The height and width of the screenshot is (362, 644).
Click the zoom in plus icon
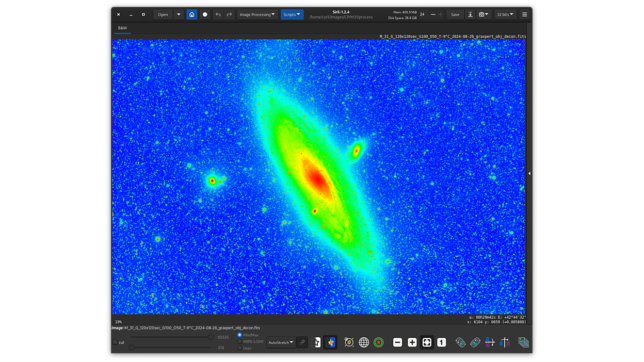412,342
